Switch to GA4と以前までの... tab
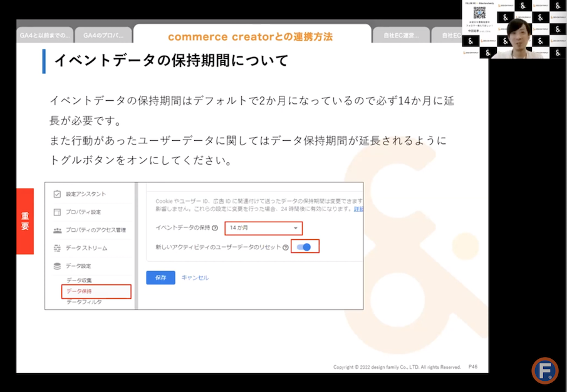 [45, 36]
